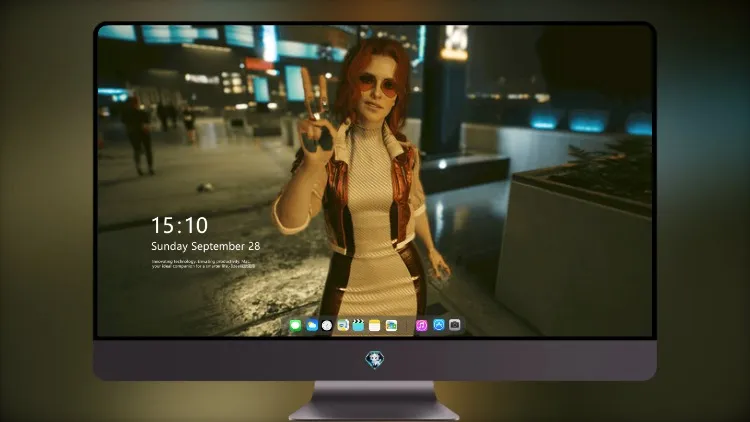Open the Preview app icon in the dock
This screenshot has height=422, width=750.
343,325
